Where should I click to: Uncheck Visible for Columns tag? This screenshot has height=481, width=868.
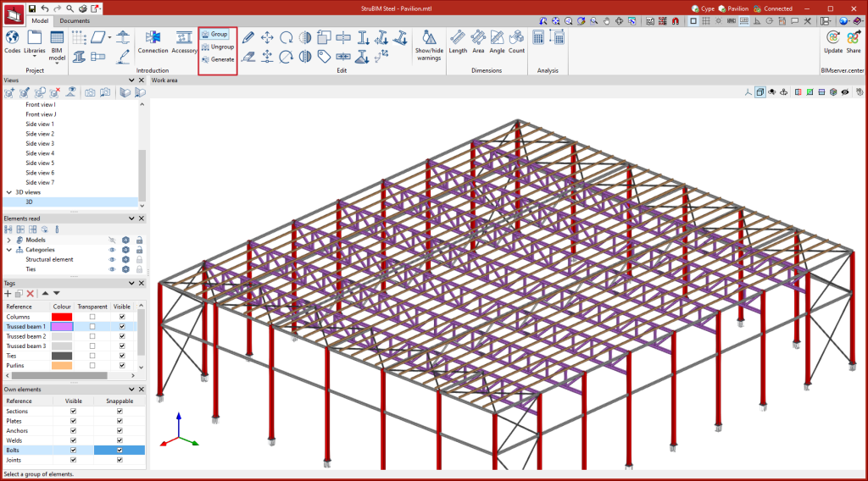(x=122, y=317)
